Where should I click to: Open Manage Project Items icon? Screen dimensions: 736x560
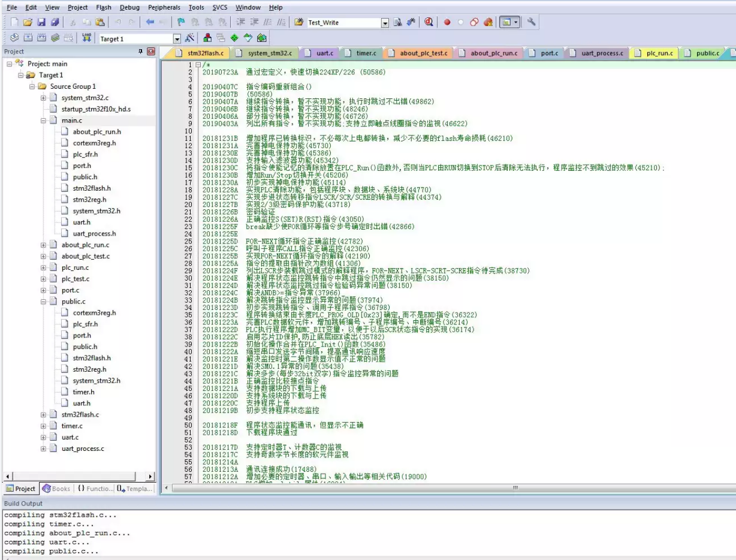(207, 38)
